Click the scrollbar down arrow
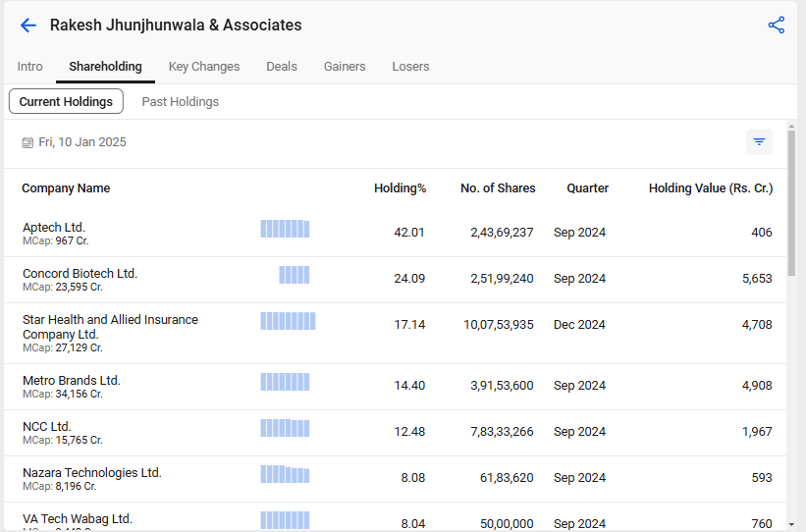The height and width of the screenshot is (532, 806). pyautogui.click(x=791, y=525)
